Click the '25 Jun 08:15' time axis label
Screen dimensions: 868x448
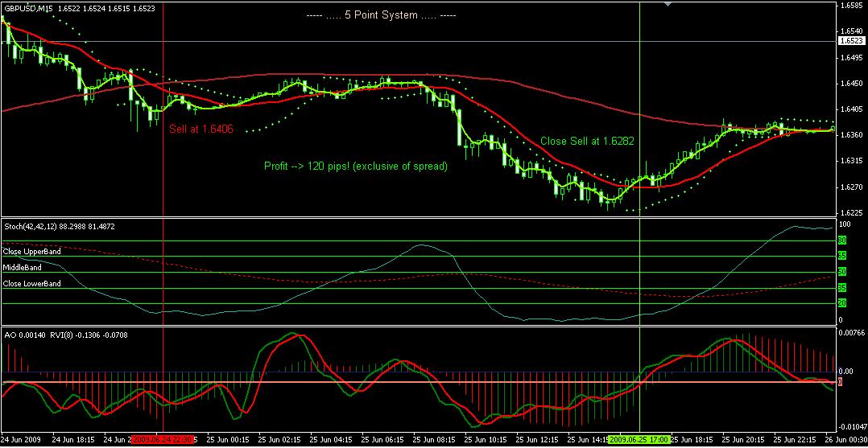tap(436, 438)
